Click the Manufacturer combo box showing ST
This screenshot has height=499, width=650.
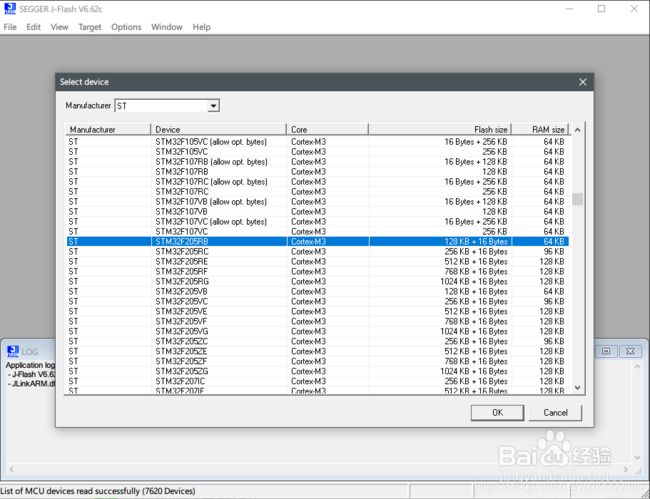point(167,106)
